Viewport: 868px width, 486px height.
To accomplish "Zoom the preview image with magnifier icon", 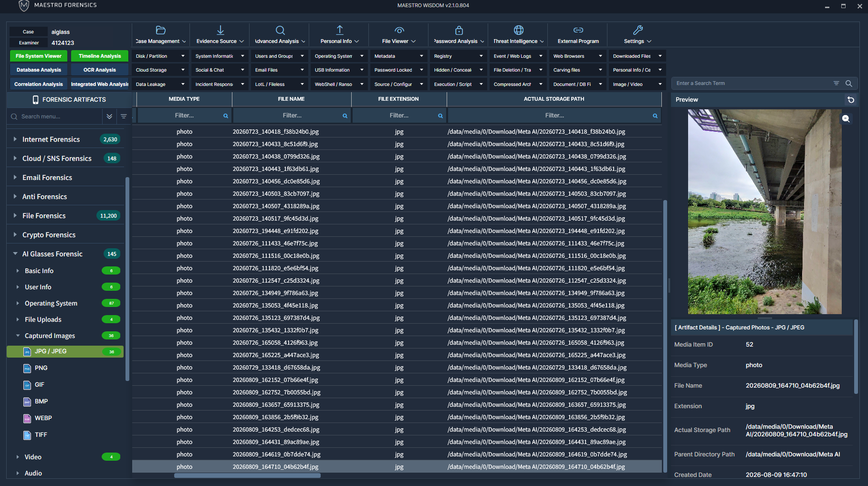I will [x=846, y=119].
